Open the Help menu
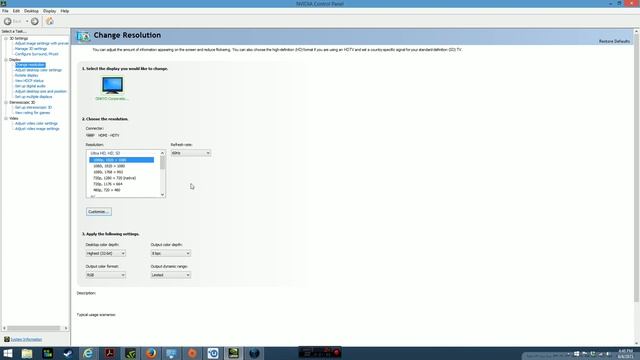Screen dimensions: 640x360 [x=64, y=11]
